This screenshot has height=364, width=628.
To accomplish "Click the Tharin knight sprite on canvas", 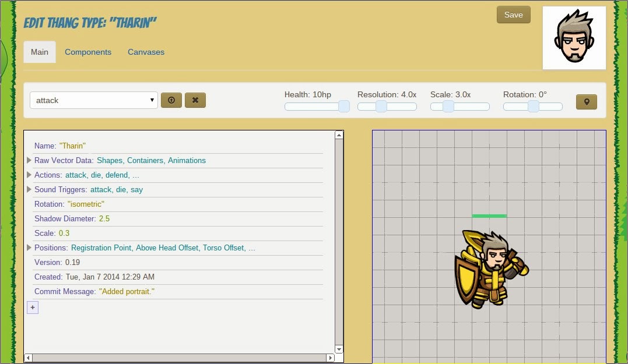I will point(492,269).
